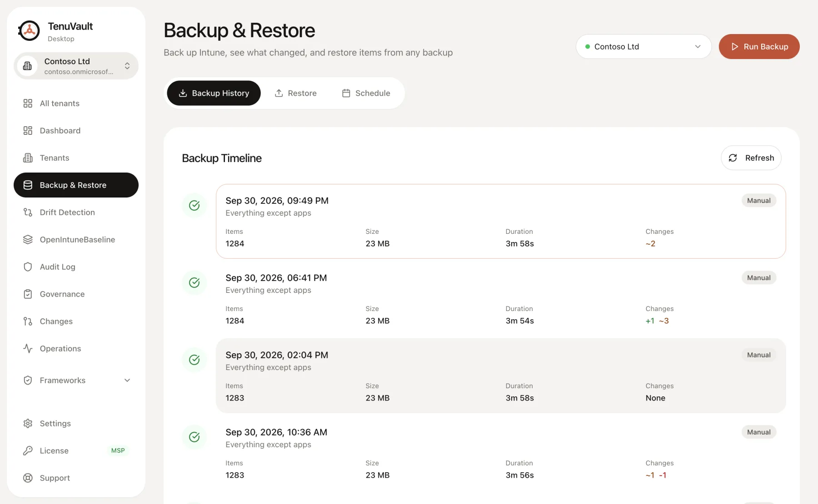
Task: Click the 3m 54s duration value
Action: [519, 321]
